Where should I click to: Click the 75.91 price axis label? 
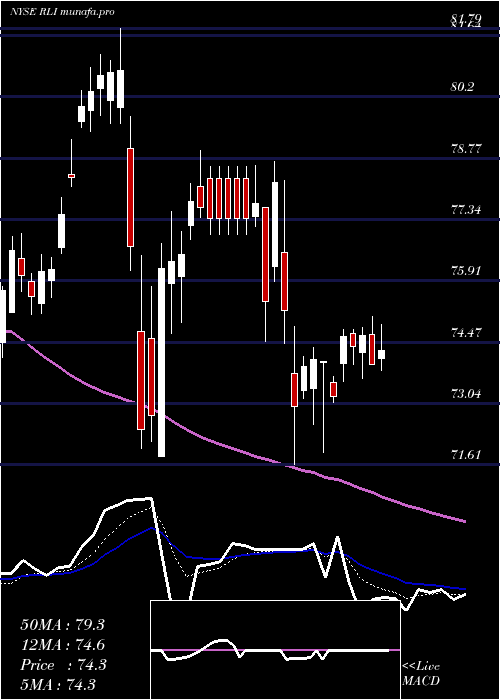point(466,271)
